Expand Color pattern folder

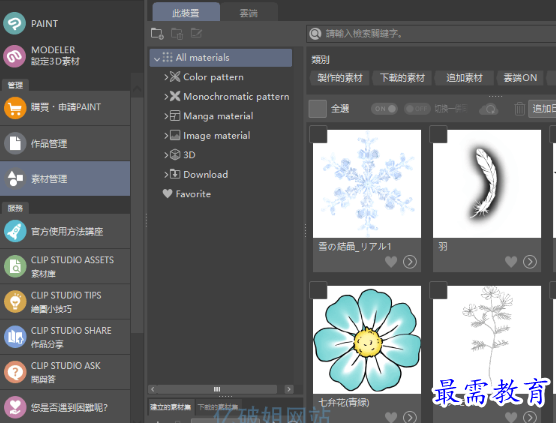(x=166, y=77)
